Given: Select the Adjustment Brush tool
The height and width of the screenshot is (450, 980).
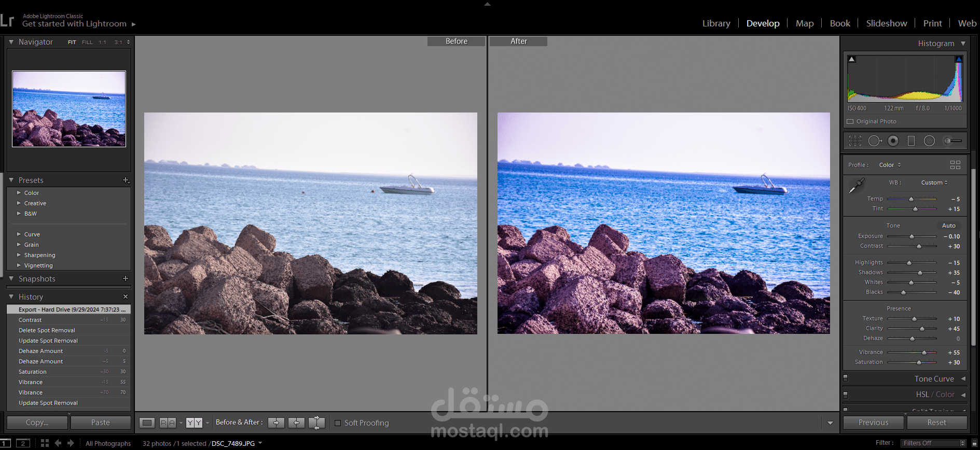Looking at the screenshot, I should coord(953,140).
